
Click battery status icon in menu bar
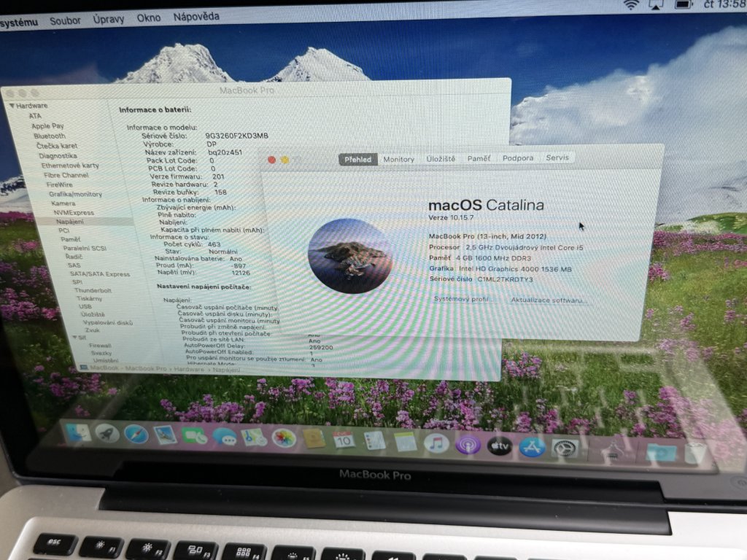coord(683,5)
